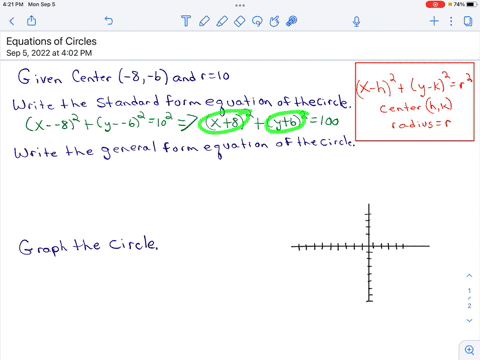
Task: Edit the note title Equations of Circles
Action: click(51, 41)
